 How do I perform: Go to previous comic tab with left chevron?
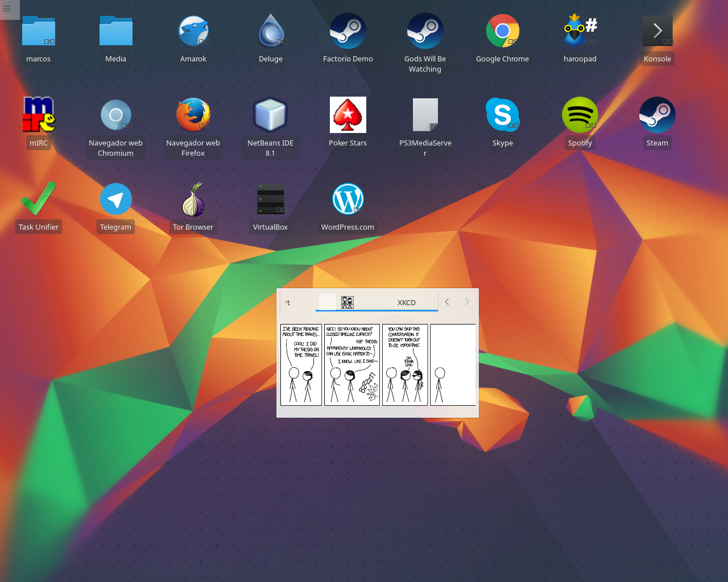point(447,302)
